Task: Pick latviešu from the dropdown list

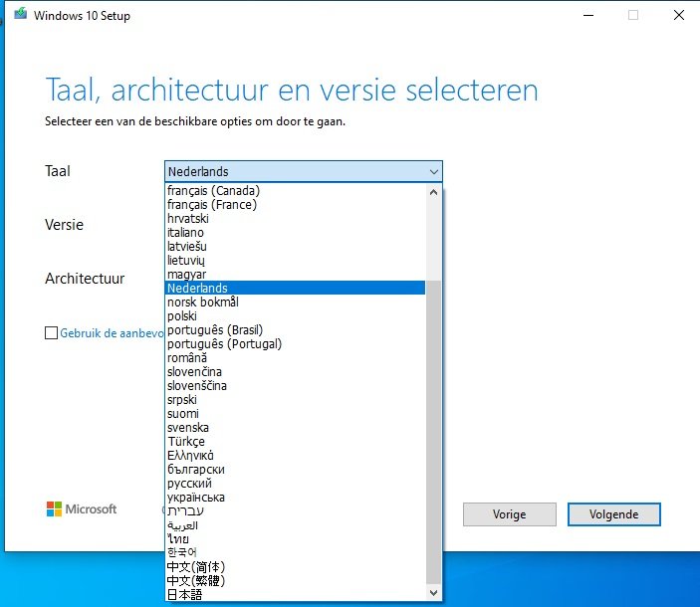Action: [295, 246]
